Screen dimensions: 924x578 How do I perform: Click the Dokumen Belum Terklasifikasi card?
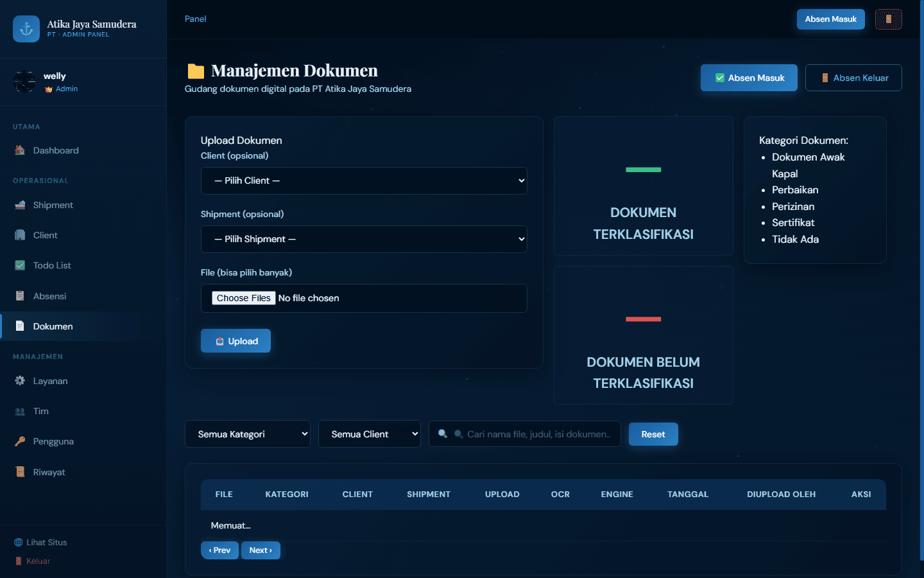pyautogui.click(x=644, y=335)
